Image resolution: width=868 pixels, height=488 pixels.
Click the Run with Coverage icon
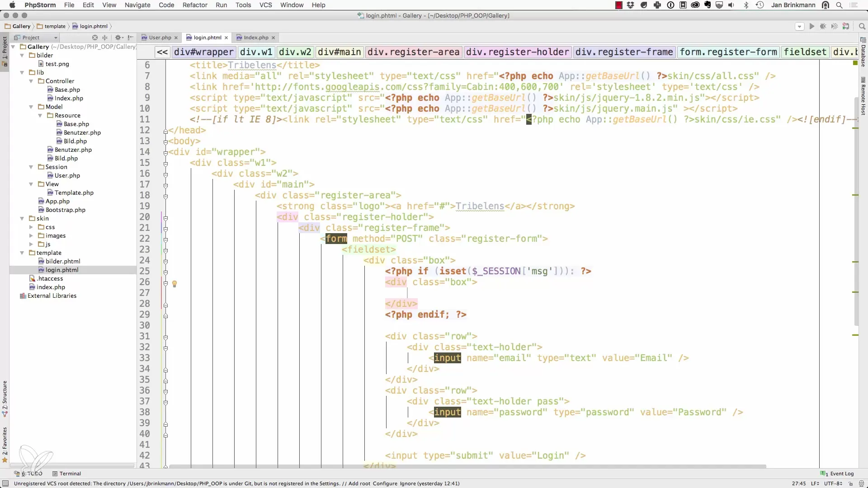coord(835,26)
